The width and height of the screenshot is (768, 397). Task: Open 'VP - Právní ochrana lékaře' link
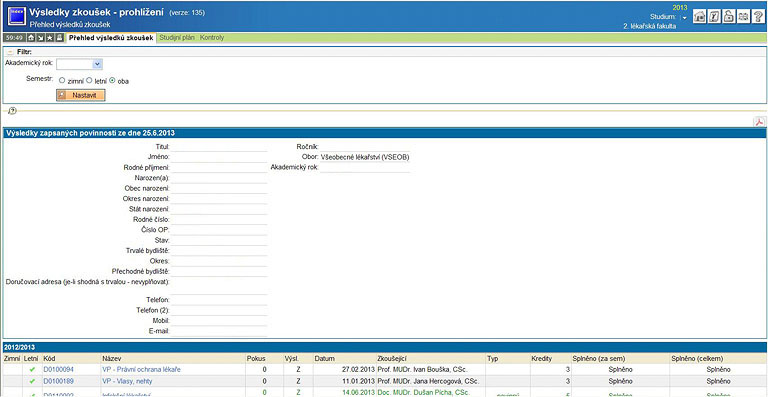(141, 370)
